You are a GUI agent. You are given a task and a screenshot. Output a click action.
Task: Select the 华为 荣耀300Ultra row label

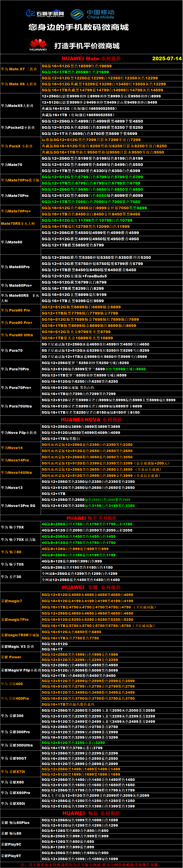17,745
